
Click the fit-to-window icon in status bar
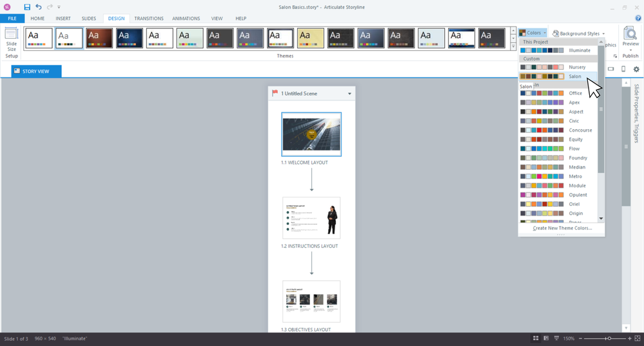pos(638,338)
